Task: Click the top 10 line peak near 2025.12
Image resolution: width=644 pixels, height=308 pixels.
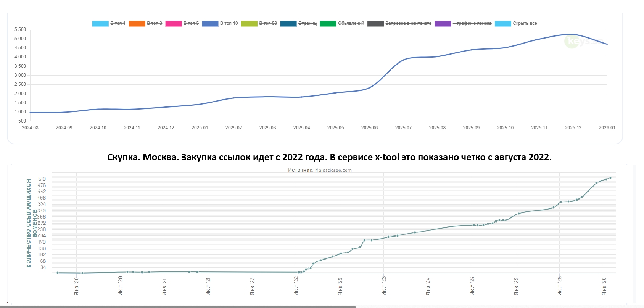Action: coord(571,34)
